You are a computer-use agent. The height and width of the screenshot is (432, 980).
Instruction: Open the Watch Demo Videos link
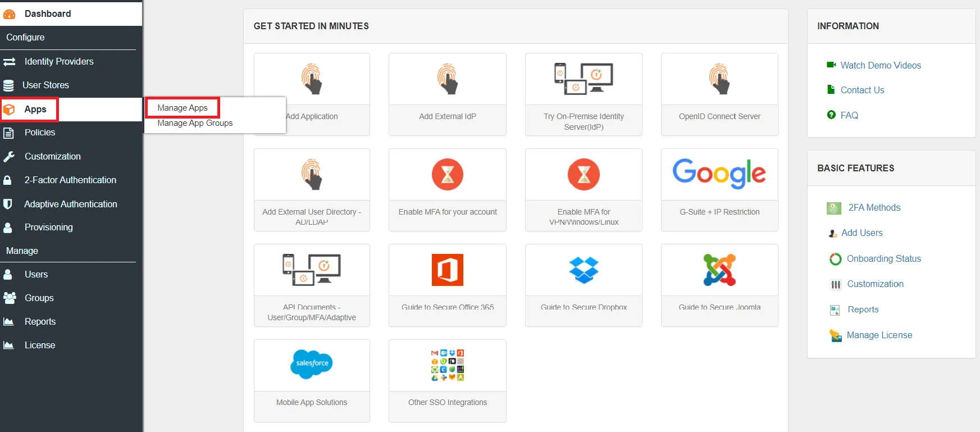[x=881, y=65]
